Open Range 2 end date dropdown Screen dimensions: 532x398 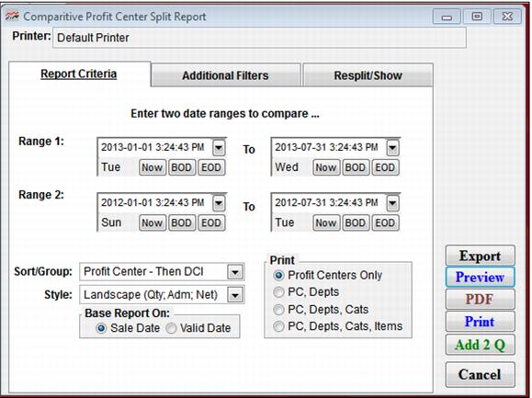pyautogui.click(x=392, y=203)
